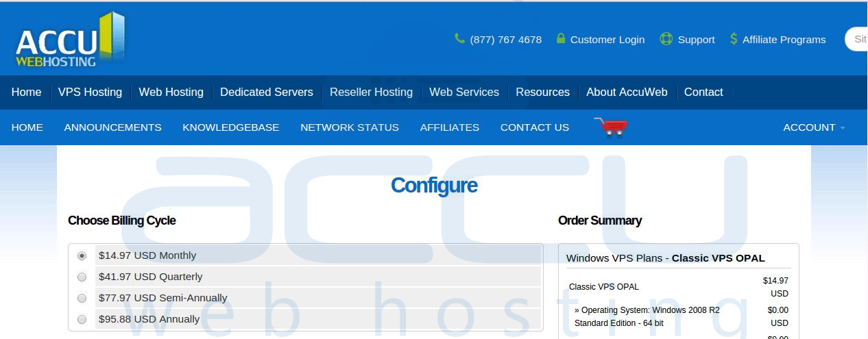
Task: Go to the uppercase HOME client-area link
Action: point(27,127)
